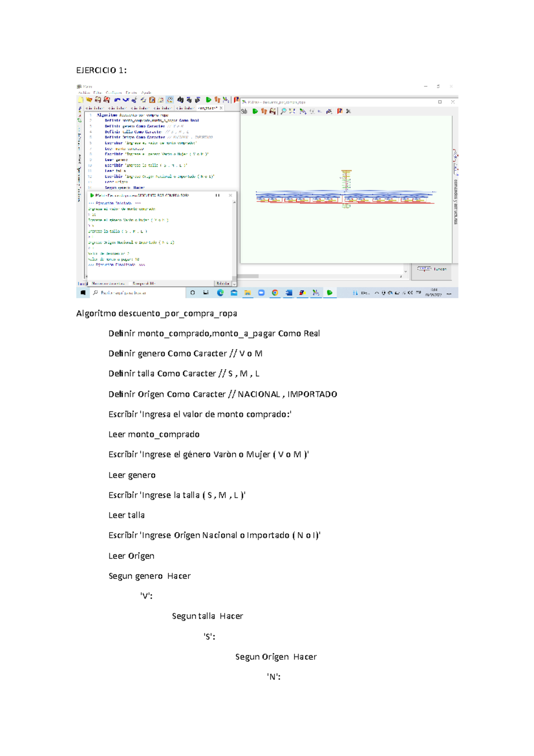This screenshot has height=756, width=534.
Task: Click the Open file folder icon
Action: click(89, 100)
